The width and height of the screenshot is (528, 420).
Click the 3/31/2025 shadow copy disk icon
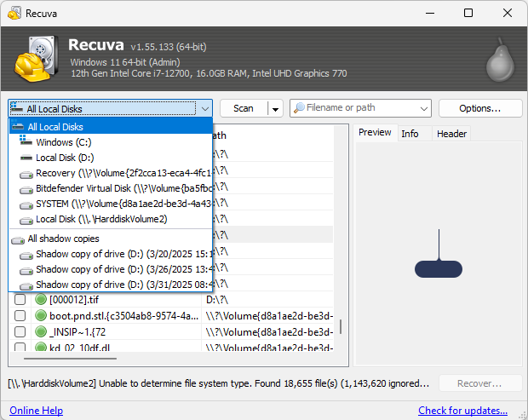coord(26,286)
